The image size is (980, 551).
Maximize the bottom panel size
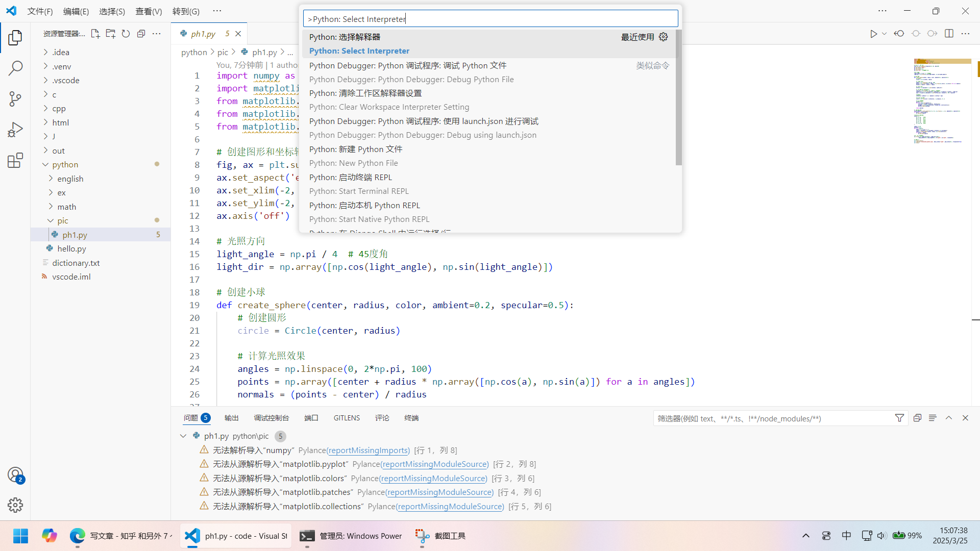[x=949, y=418]
